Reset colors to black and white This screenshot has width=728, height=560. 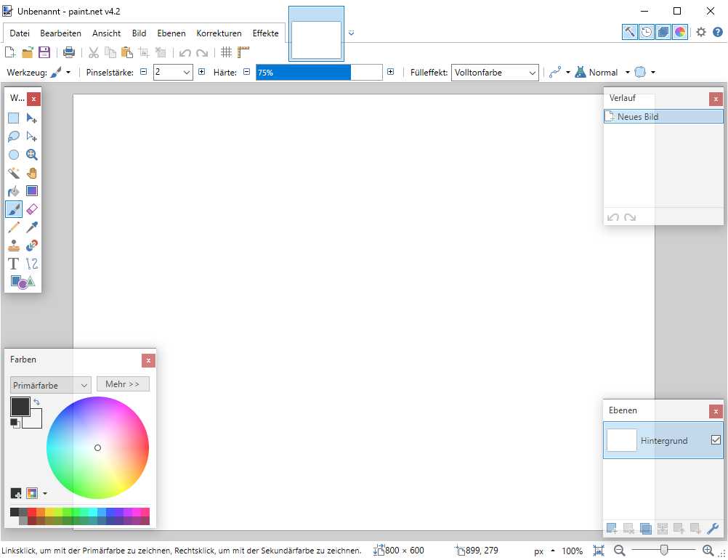(15, 423)
